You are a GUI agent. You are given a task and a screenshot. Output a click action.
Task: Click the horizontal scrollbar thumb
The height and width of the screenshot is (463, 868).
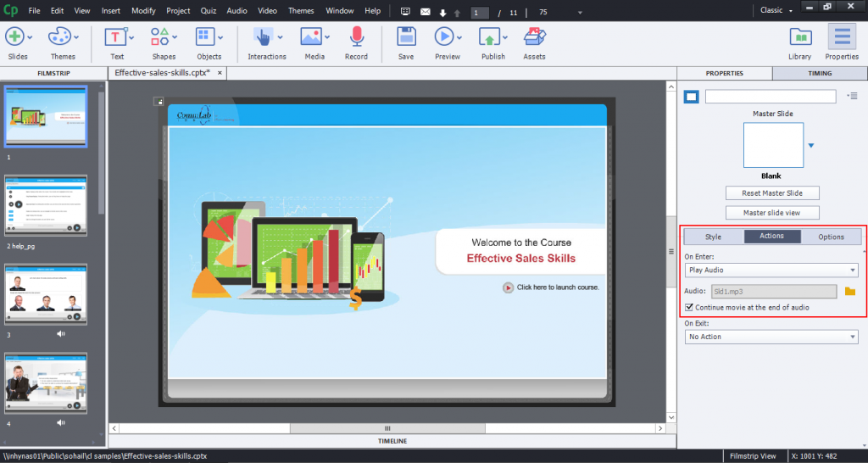click(x=387, y=428)
